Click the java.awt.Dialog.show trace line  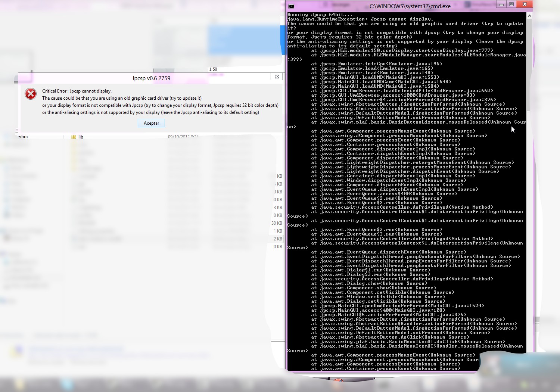tap(369, 283)
